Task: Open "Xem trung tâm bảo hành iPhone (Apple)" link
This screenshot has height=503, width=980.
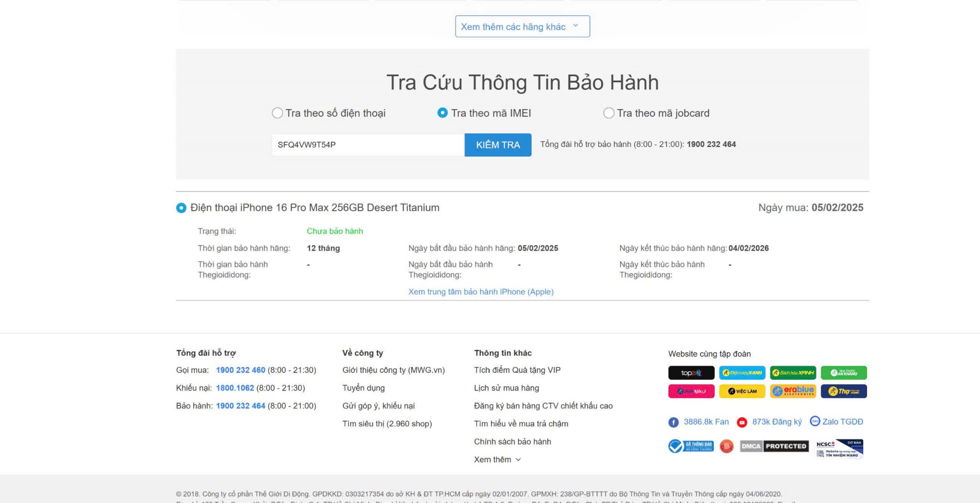Action: [x=481, y=292]
